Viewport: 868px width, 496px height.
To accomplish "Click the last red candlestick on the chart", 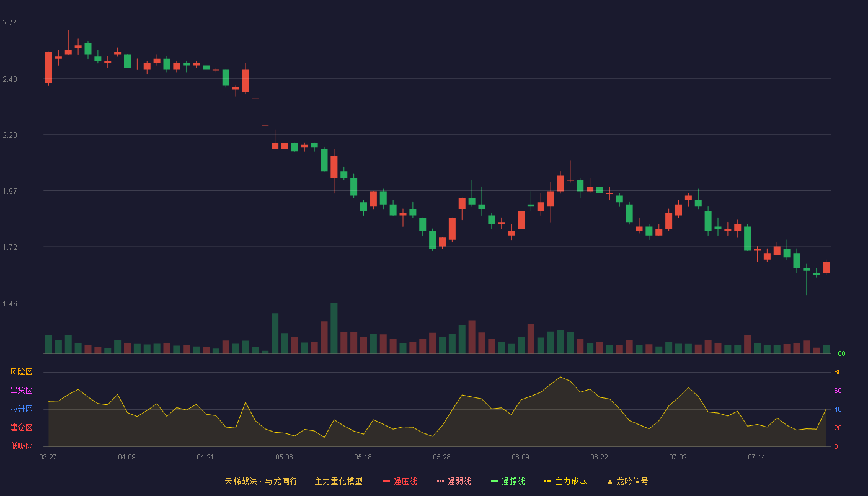I will tap(826, 267).
